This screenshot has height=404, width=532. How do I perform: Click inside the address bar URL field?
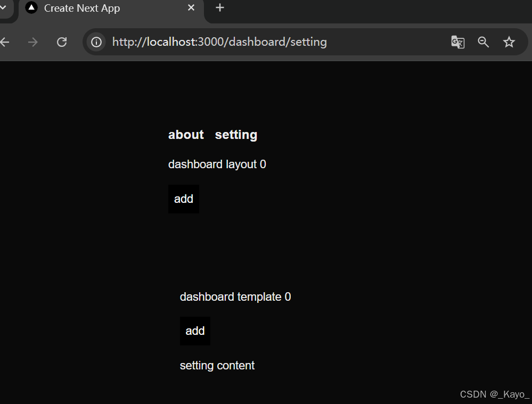point(218,42)
